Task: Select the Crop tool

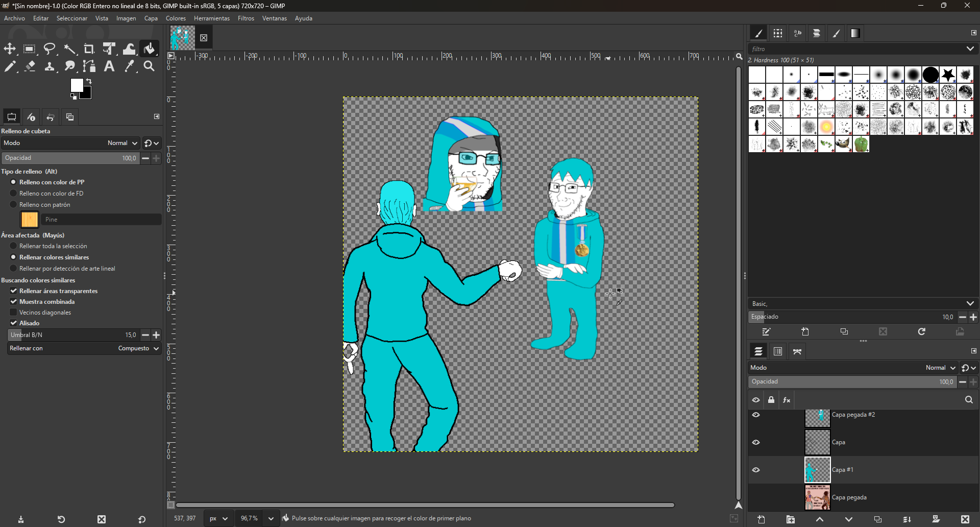Action: point(89,49)
